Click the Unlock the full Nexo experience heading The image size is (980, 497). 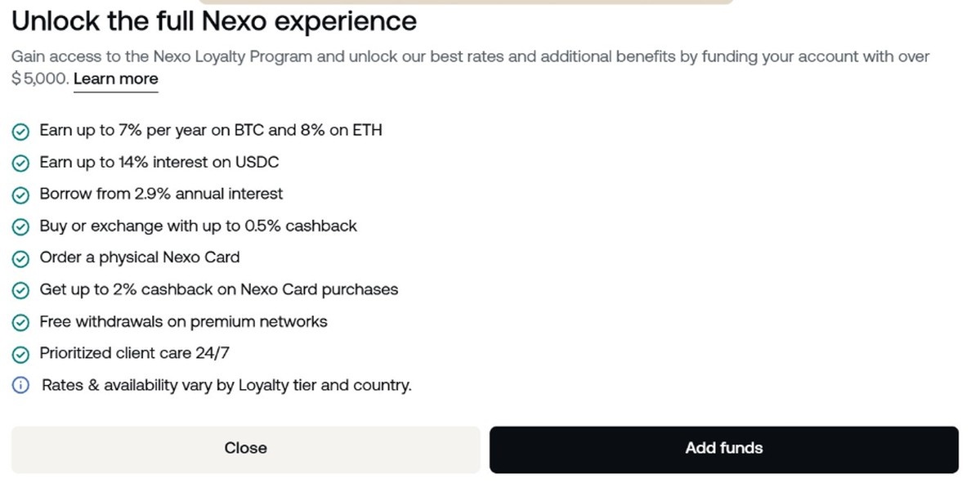coord(214,21)
